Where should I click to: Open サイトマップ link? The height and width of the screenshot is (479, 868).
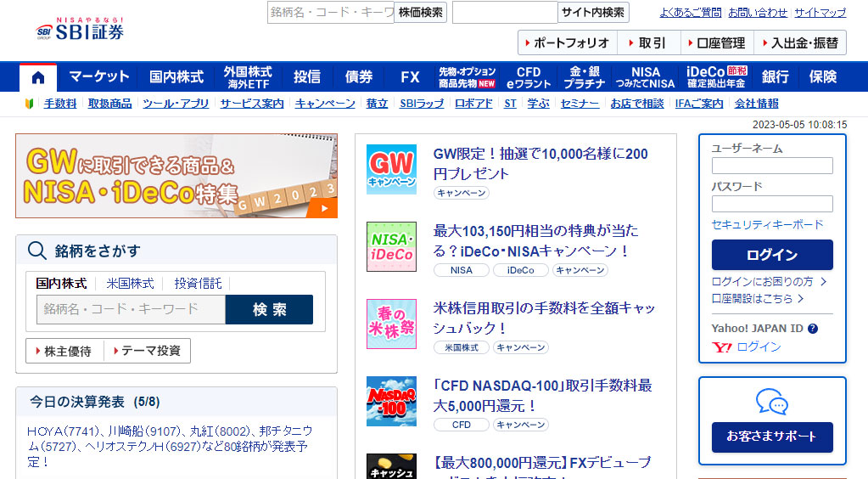[820, 12]
